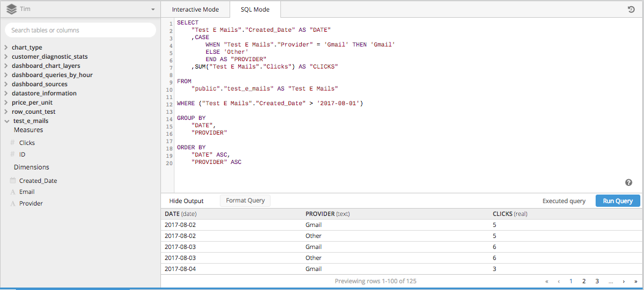Open the SQL help question mark icon

click(x=629, y=182)
